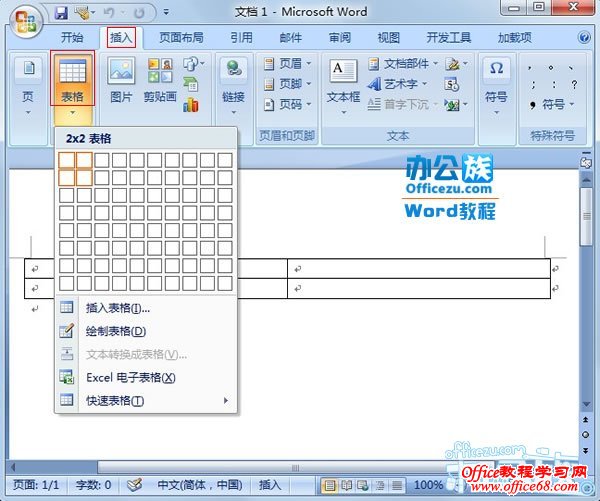600x501 pixels.
Task: Switch to the 开始 tab
Action: point(72,38)
